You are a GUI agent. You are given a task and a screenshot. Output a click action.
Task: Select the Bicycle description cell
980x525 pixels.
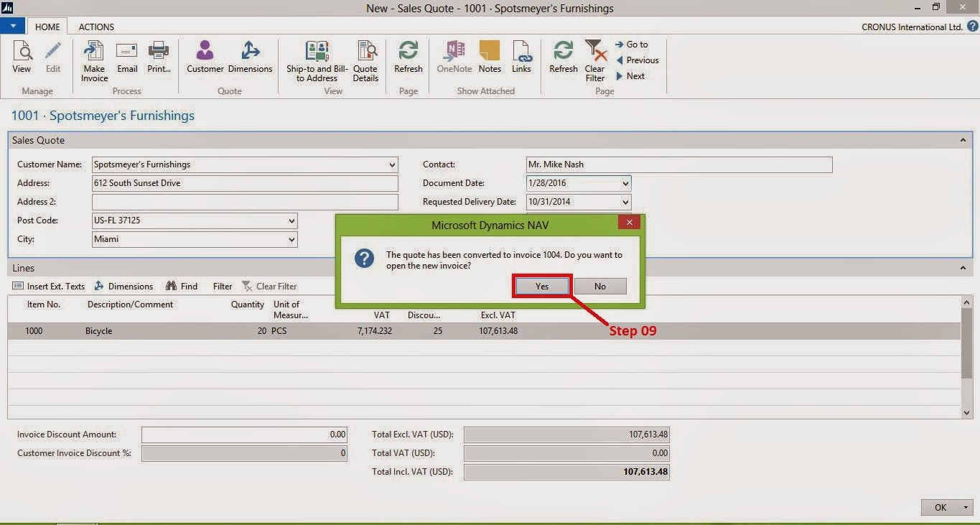click(98, 331)
